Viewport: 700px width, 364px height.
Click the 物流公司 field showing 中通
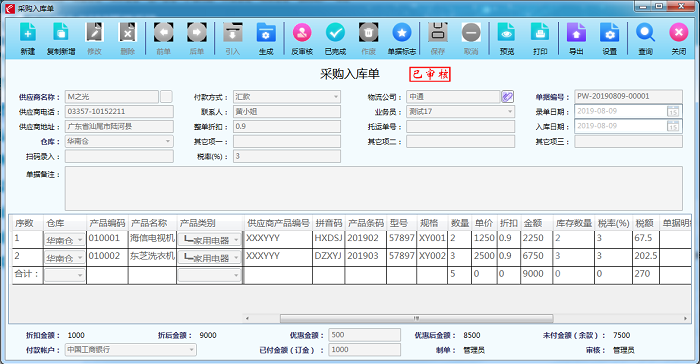coord(453,96)
